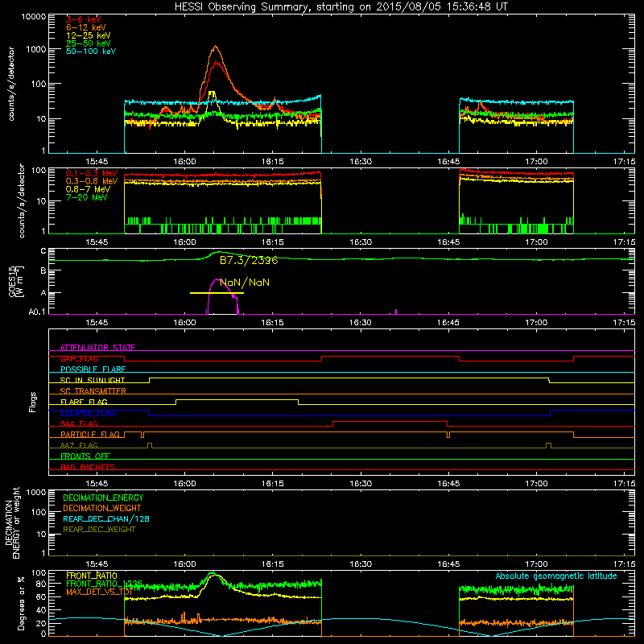Click the magenta GOES curve peak above the yellow bar
This screenshot has width=644, height=644.
[217, 280]
